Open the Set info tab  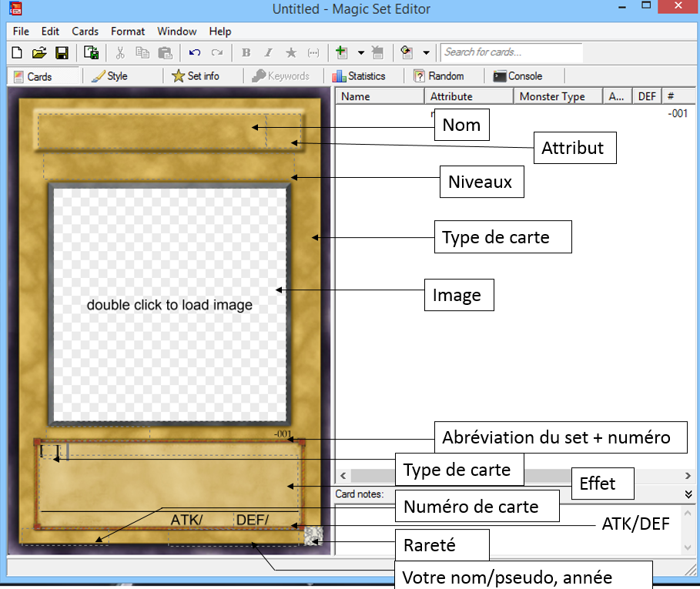click(196, 76)
